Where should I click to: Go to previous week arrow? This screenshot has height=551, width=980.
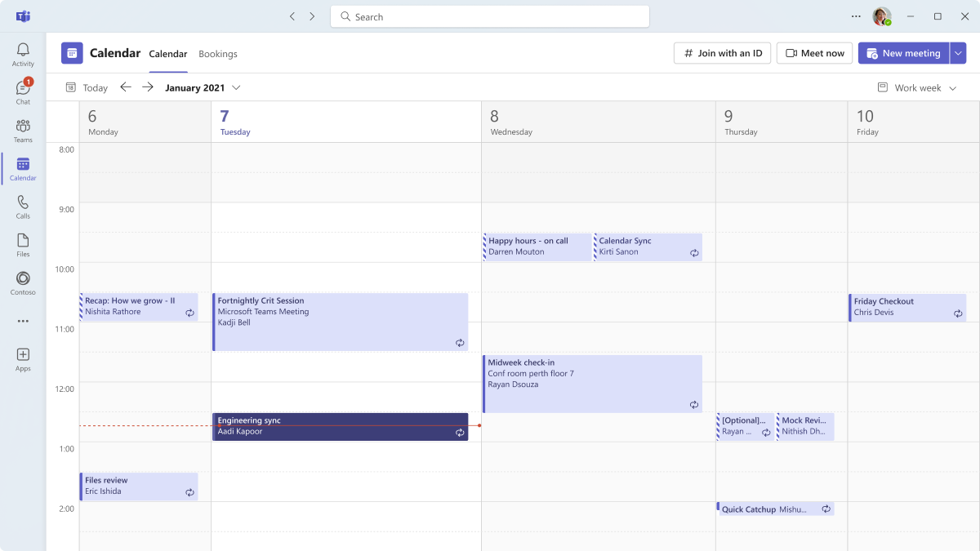125,87
